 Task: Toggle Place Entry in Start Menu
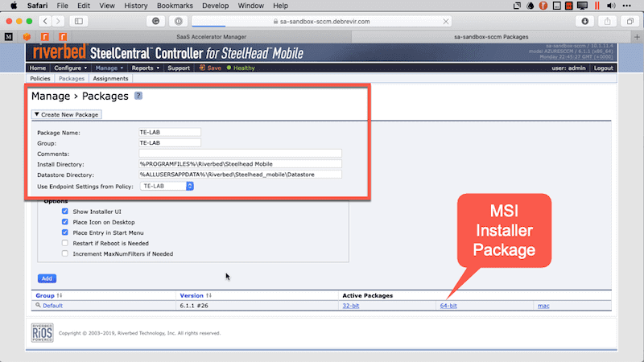click(65, 232)
